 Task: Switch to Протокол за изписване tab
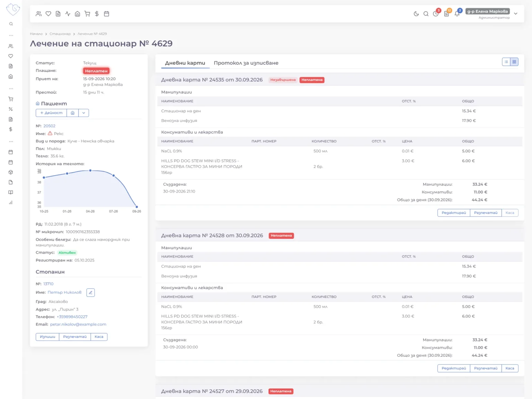click(x=246, y=63)
